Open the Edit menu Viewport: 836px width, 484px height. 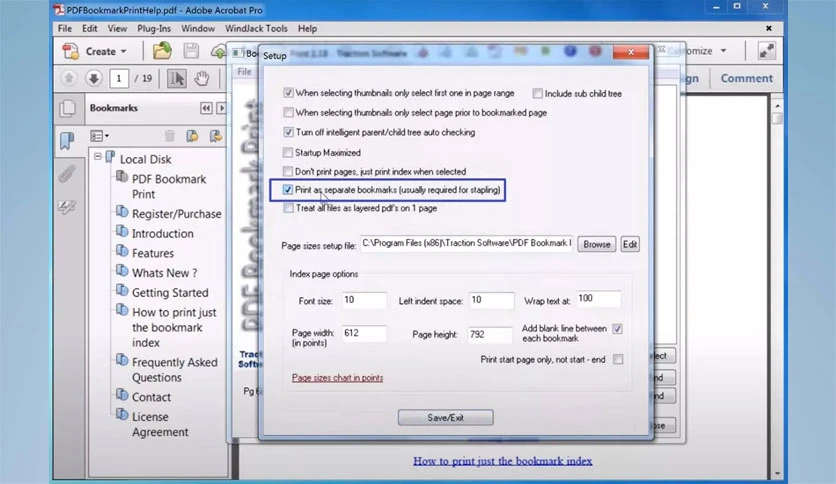(90, 29)
